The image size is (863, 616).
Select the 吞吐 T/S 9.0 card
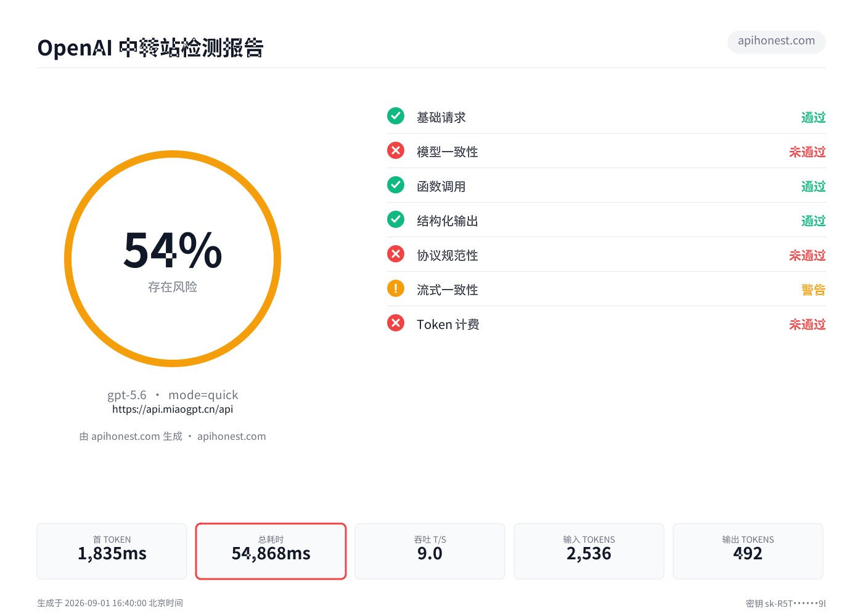pyautogui.click(x=430, y=551)
